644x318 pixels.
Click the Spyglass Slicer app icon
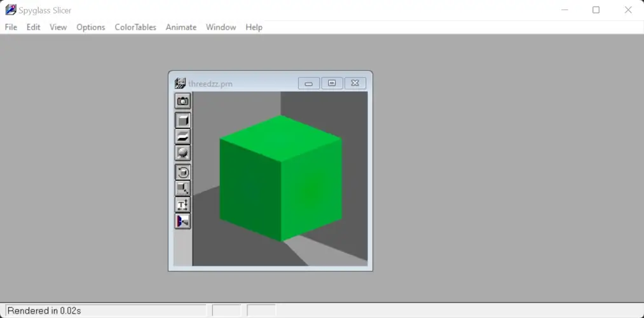click(x=10, y=10)
